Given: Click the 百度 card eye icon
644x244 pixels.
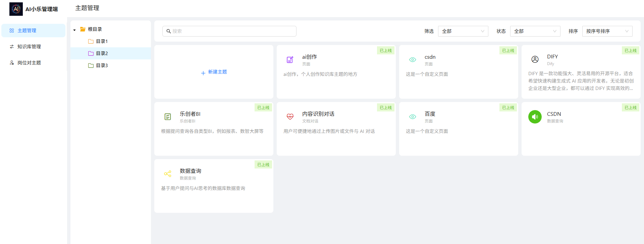Looking at the screenshot, I should [412, 117].
